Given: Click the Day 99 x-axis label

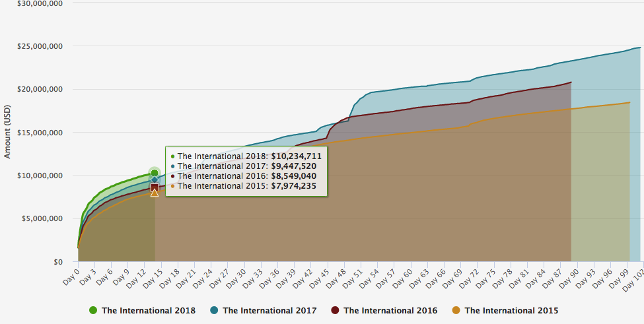Looking at the screenshot, I should pyautogui.click(x=618, y=278).
